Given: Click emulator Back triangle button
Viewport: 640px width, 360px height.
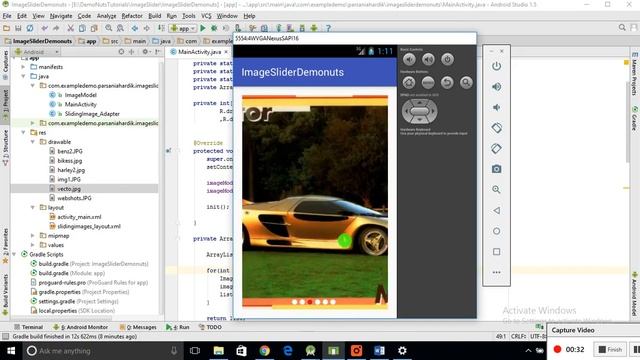Looking at the screenshot, I should click(496, 210).
